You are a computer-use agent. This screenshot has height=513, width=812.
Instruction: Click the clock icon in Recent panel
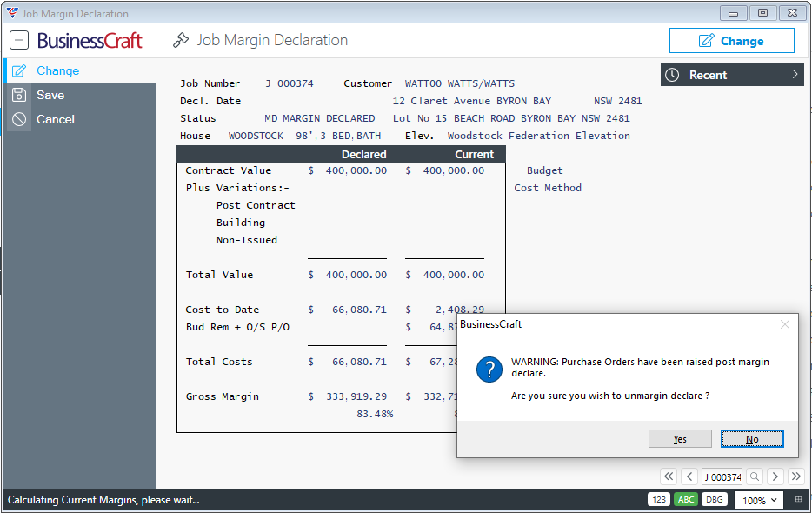pyautogui.click(x=672, y=75)
